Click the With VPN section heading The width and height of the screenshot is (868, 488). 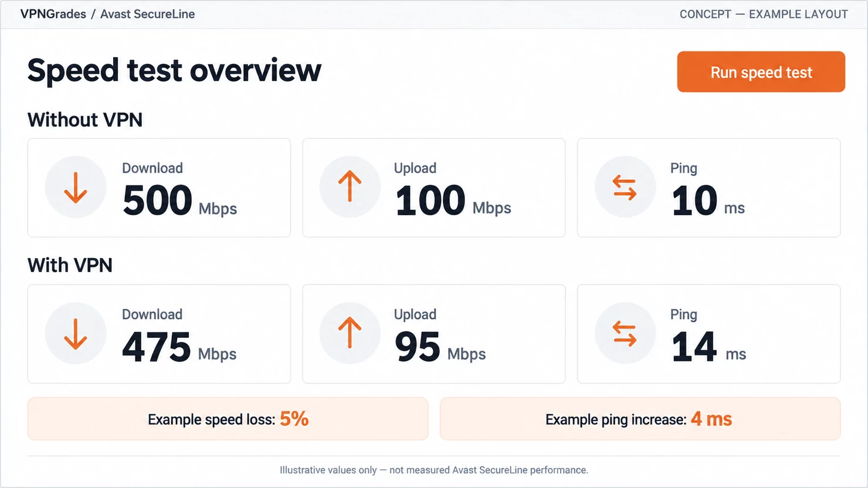click(x=70, y=265)
